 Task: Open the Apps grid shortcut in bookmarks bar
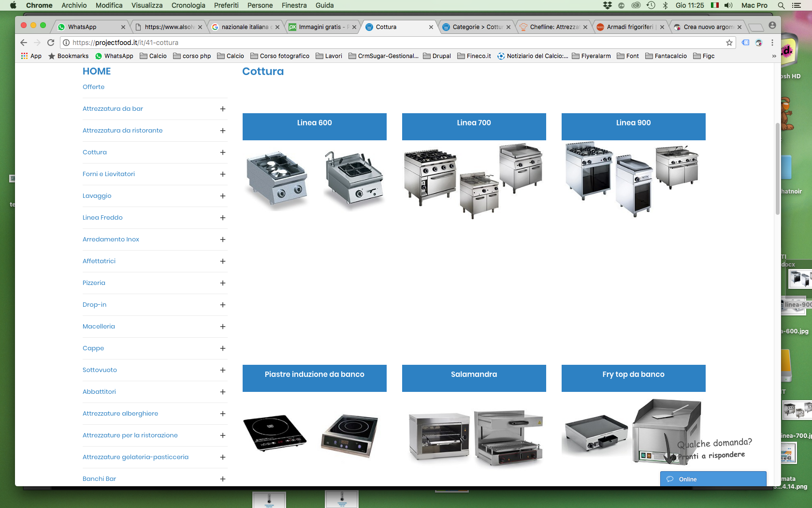(x=31, y=56)
